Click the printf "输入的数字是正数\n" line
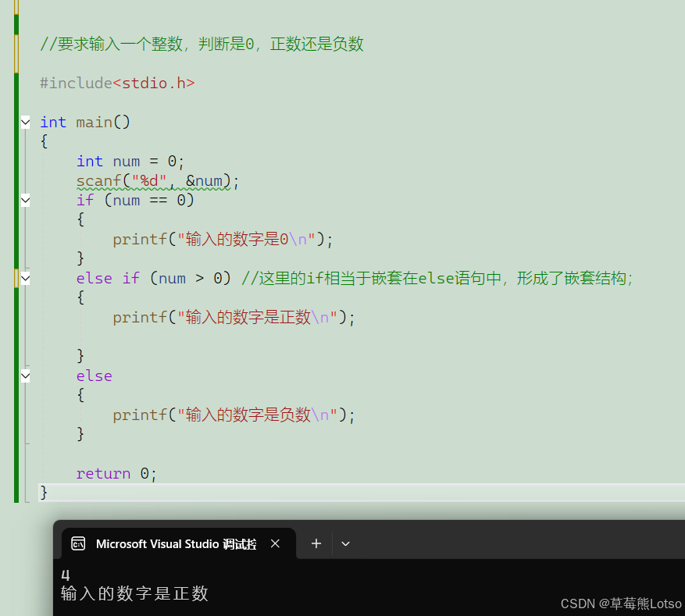This screenshot has width=685, height=616. (x=234, y=318)
